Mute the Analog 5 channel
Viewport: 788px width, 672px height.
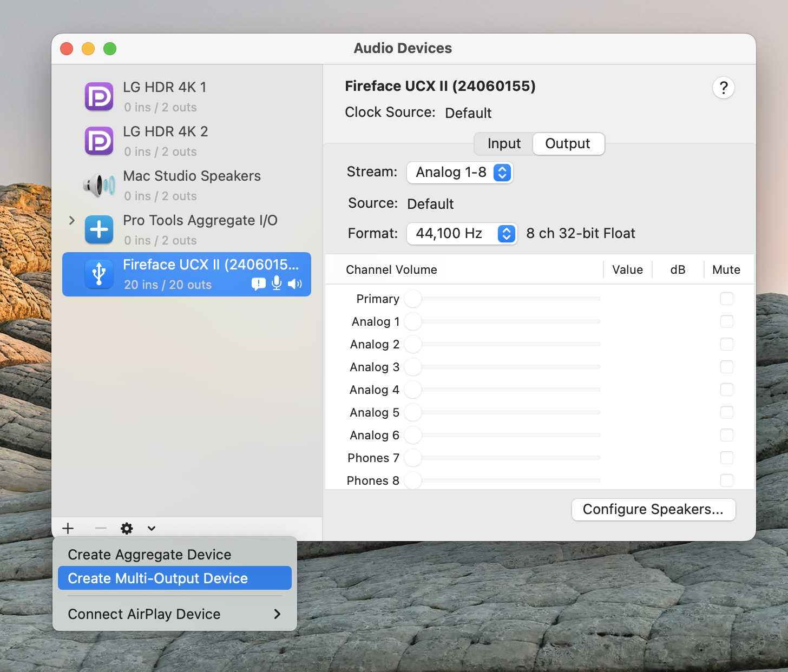tap(727, 412)
